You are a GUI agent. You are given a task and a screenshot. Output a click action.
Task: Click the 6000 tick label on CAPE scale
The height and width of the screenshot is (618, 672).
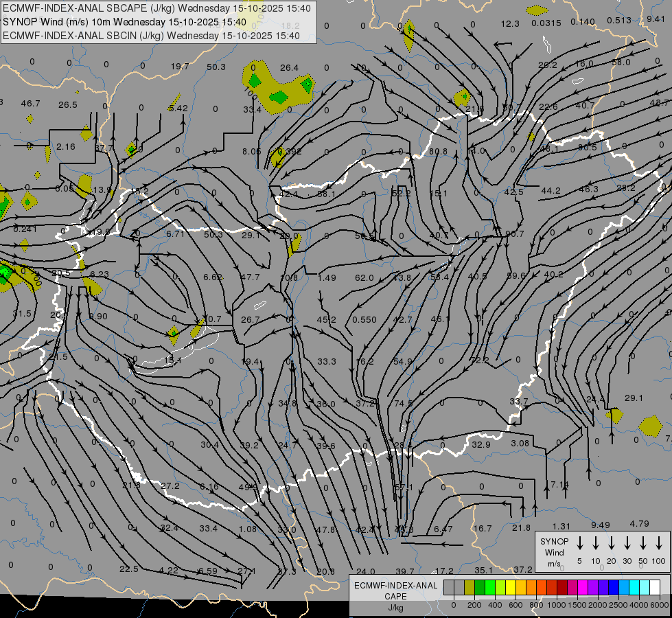pyautogui.click(x=660, y=605)
